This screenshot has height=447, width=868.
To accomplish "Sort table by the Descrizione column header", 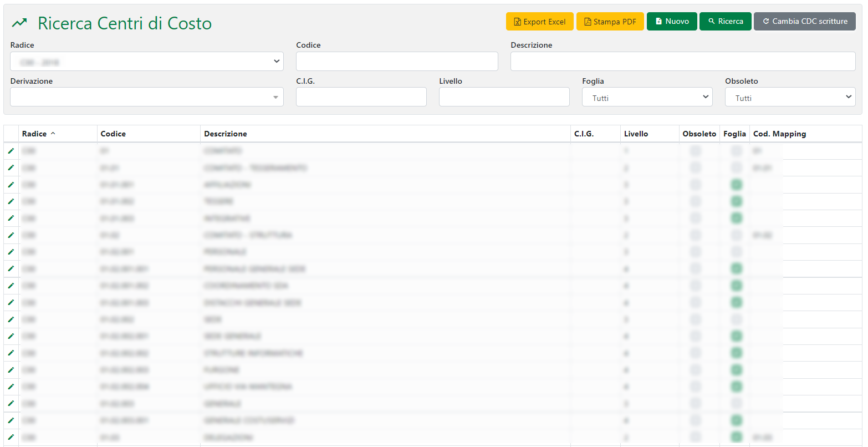I will point(226,134).
